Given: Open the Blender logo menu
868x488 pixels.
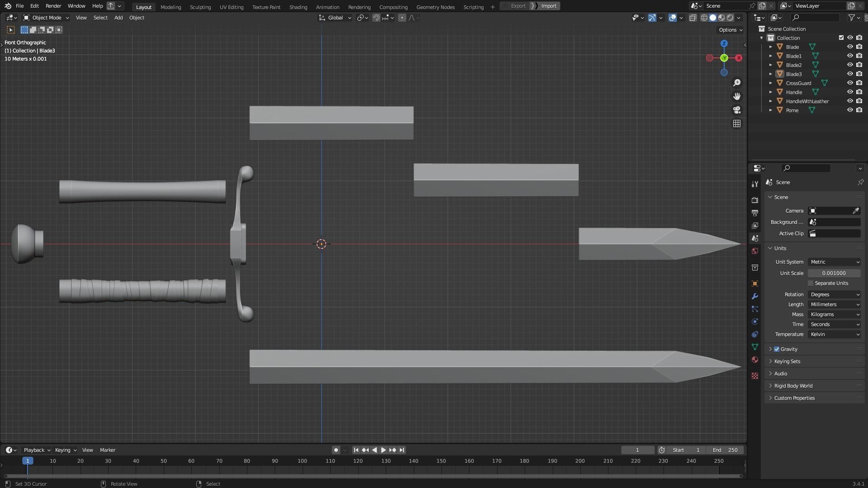Looking at the screenshot, I should click(x=8, y=6).
